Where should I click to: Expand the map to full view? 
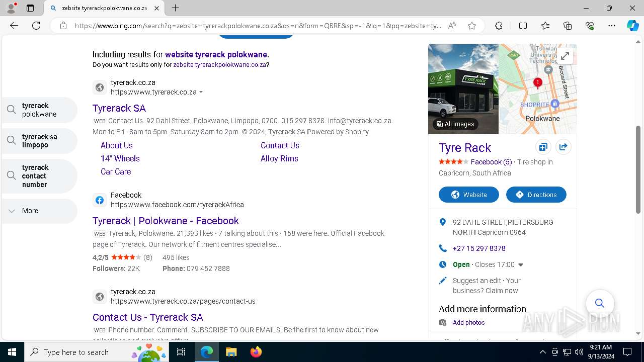coord(565,56)
